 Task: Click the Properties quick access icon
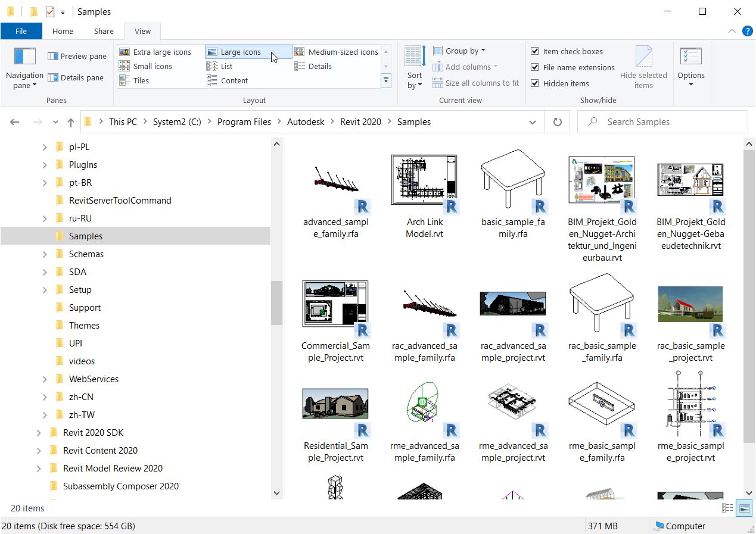pyautogui.click(x=50, y=11)
